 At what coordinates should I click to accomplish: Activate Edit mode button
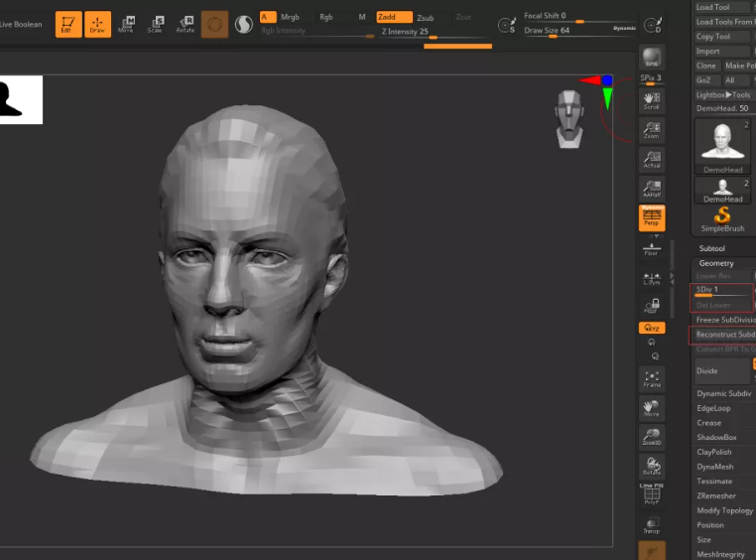(x=68, y=24)
